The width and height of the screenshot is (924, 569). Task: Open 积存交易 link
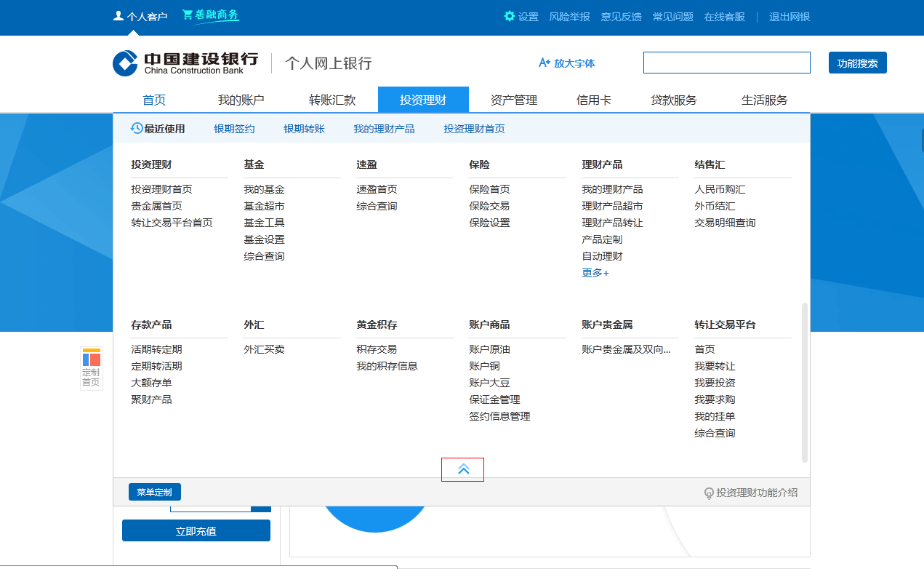click(x=377, y=349)
